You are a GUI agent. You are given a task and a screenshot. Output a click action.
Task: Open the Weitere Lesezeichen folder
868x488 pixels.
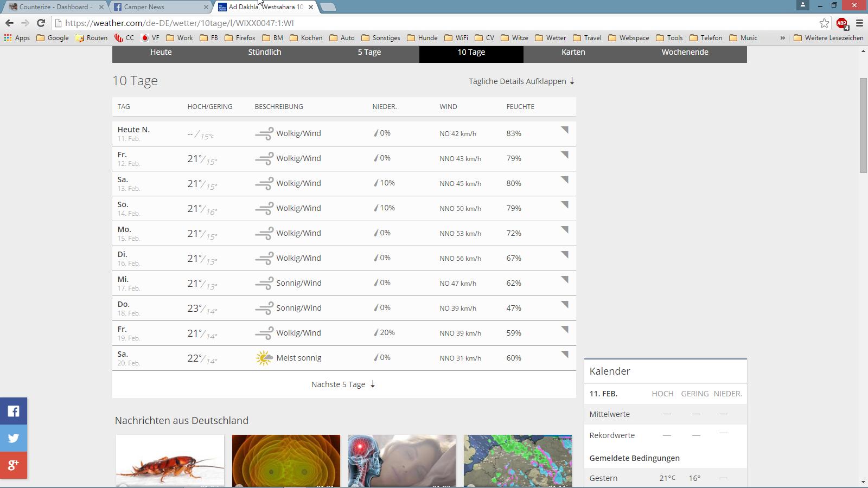coord(828,37)
